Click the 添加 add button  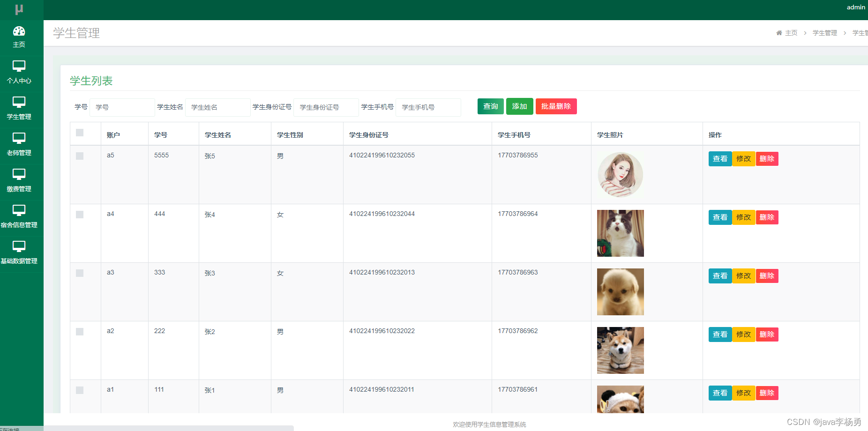click(519, 106)
